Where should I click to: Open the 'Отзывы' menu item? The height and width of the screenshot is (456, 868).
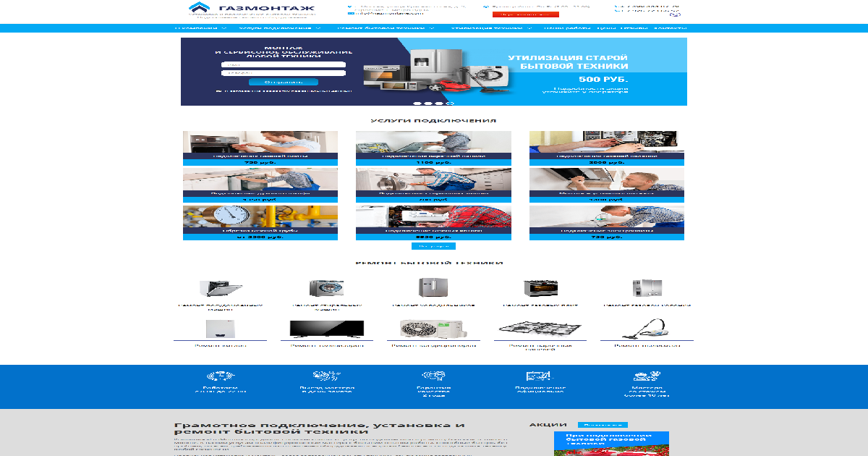click(x=633, y=28)
